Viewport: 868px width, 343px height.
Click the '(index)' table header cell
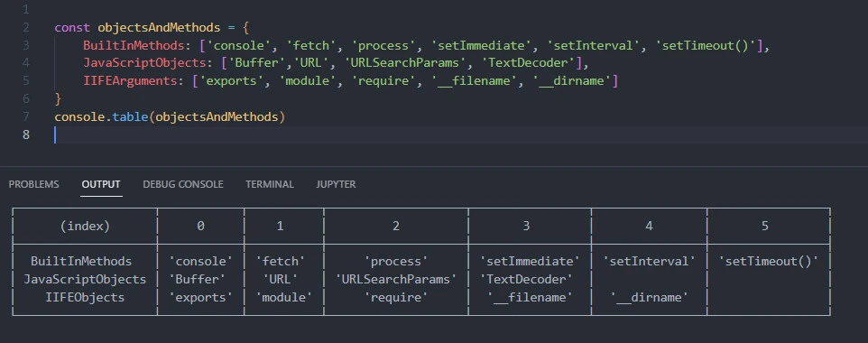point(85,226)
